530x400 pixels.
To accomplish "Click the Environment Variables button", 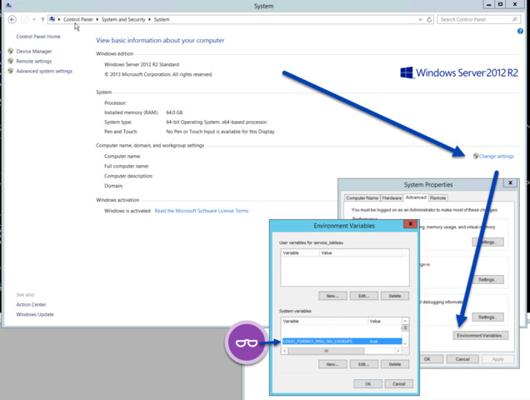I will coord(480,335).
